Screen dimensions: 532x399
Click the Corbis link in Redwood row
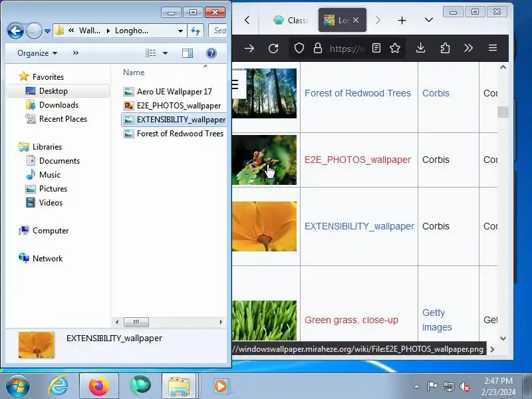pos(436,93)
